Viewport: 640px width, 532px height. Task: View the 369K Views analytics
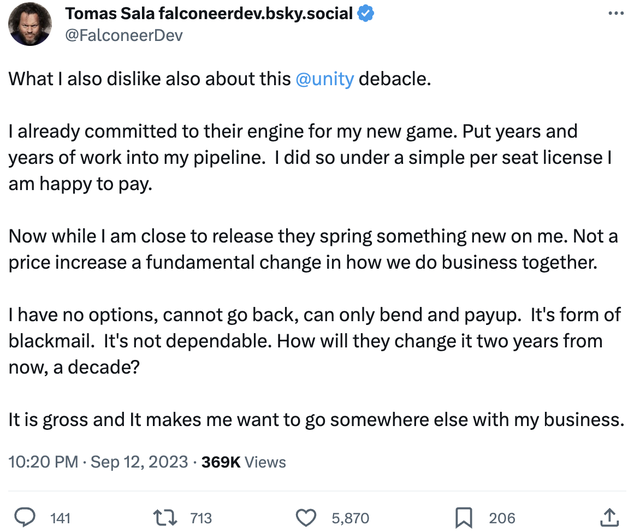(243, 462)
